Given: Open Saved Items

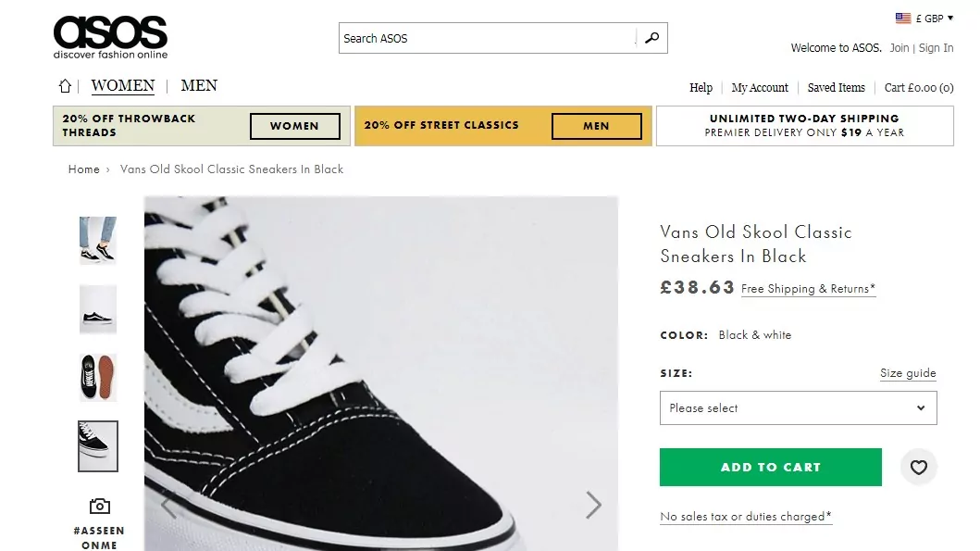Looking at the screenshot, I should 837,88.
